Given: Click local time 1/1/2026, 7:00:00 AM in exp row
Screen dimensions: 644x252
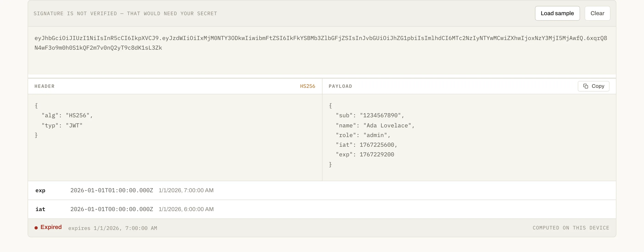Looking at the screenshot, I should point(186,190).
